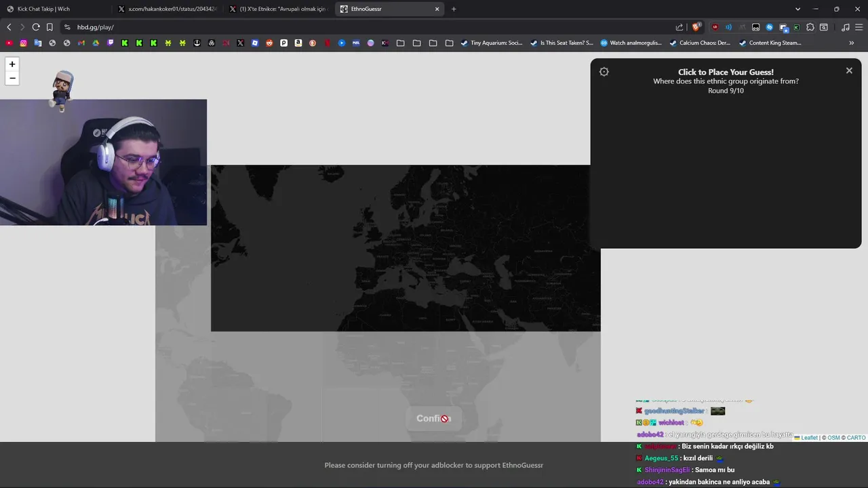Switch to x.com/hakankoker01 status tab
The image size is (868, 488).
[x=167, y=9]
